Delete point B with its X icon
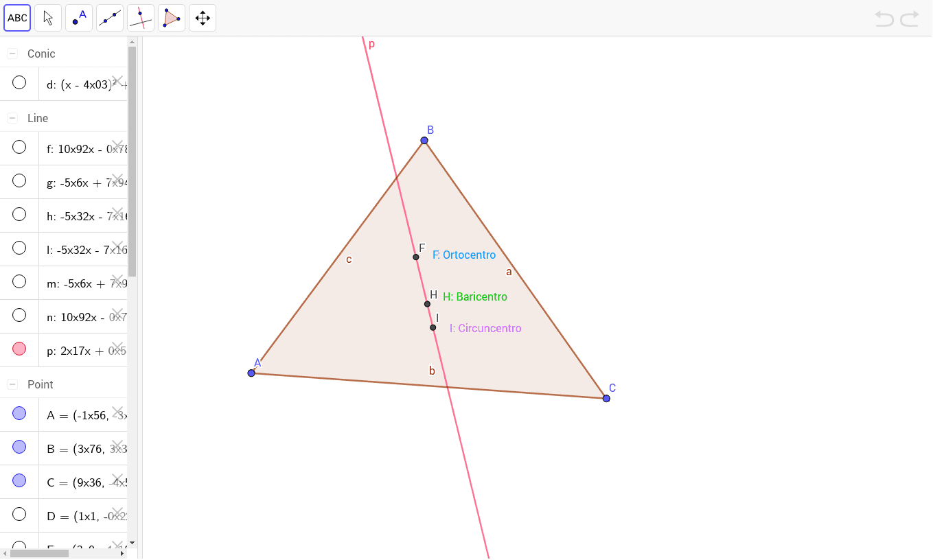Viewport: 933px width, 560px height. coord(117,445)
